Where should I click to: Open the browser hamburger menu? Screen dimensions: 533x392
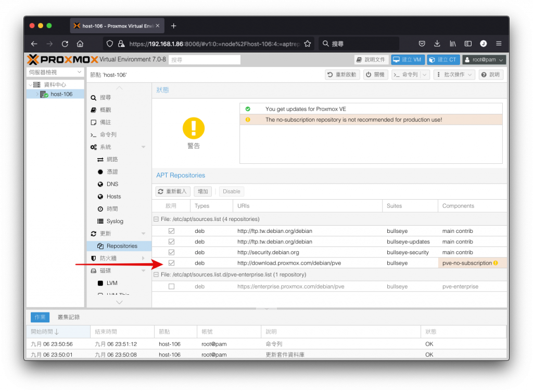click(499, 44)
